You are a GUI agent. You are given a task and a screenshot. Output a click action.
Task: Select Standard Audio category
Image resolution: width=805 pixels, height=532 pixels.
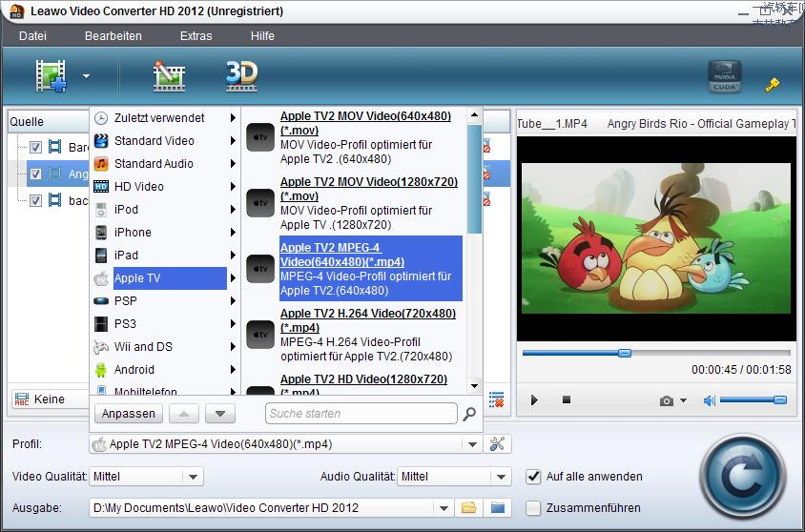click(165, 164)
